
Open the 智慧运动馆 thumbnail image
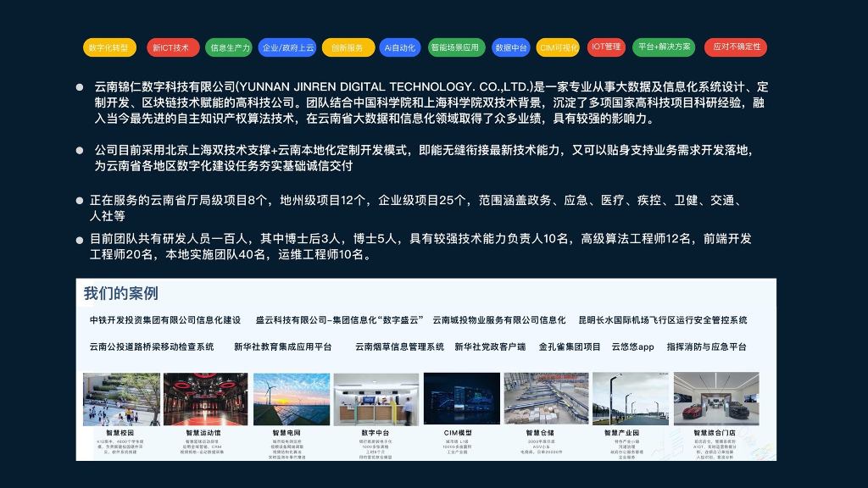[x=205, y=399]
